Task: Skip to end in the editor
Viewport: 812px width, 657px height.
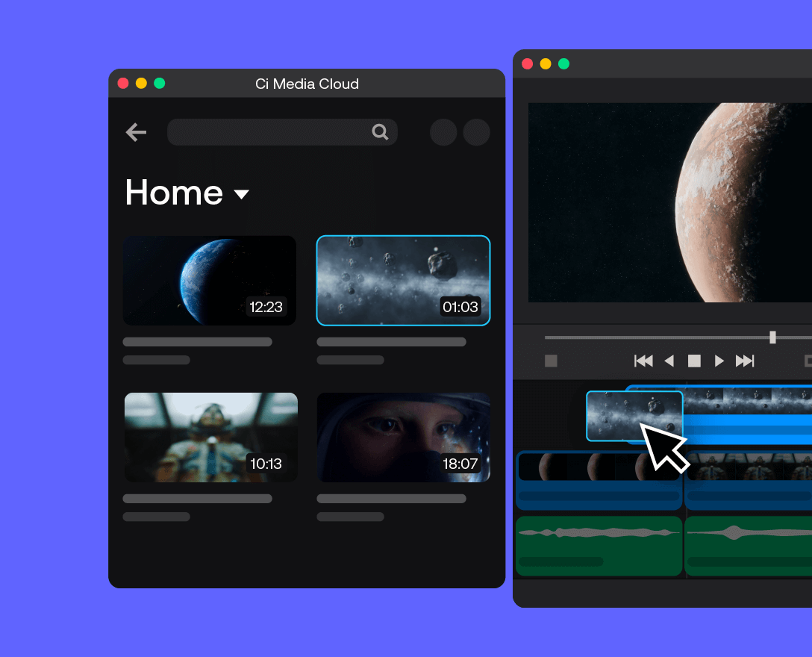Action: [x=745, y=361]
